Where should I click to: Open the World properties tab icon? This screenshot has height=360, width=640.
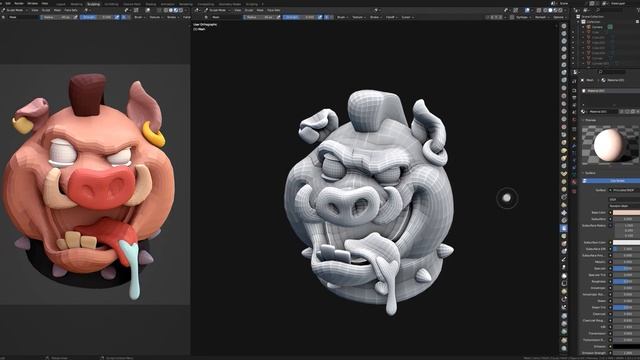tap(574, 121)
